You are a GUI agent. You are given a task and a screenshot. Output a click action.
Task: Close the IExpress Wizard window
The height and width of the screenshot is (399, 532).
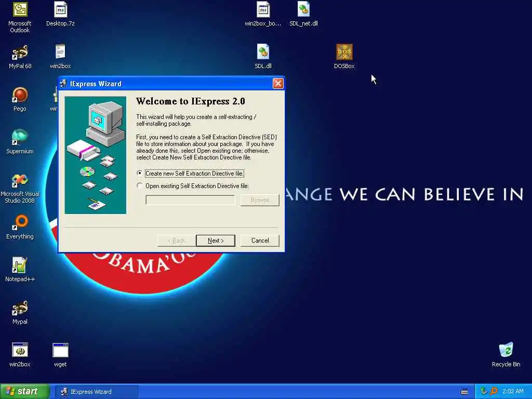click(278, 84)
